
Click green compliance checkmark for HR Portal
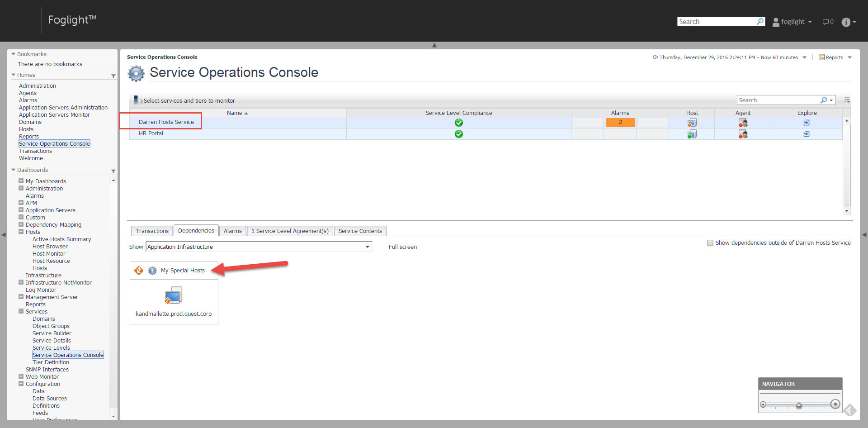[x=458, y=134]
